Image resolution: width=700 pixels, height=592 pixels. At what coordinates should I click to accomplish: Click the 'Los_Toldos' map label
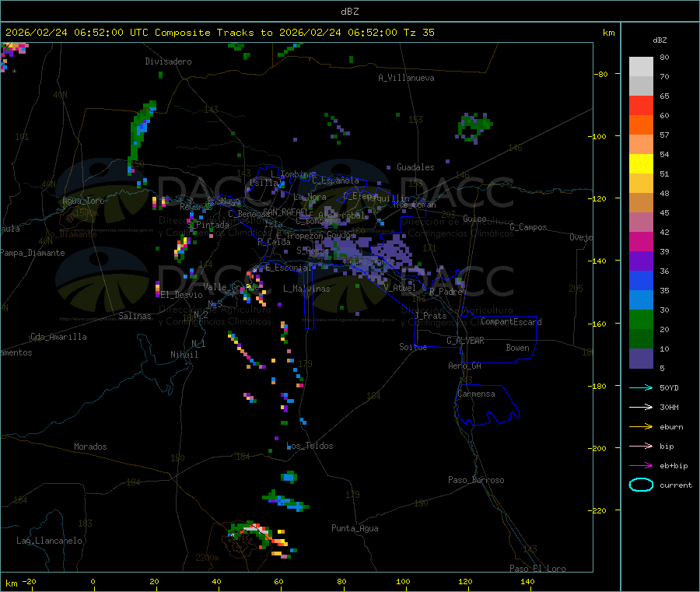pyautogui.click(x=310, y=446)
